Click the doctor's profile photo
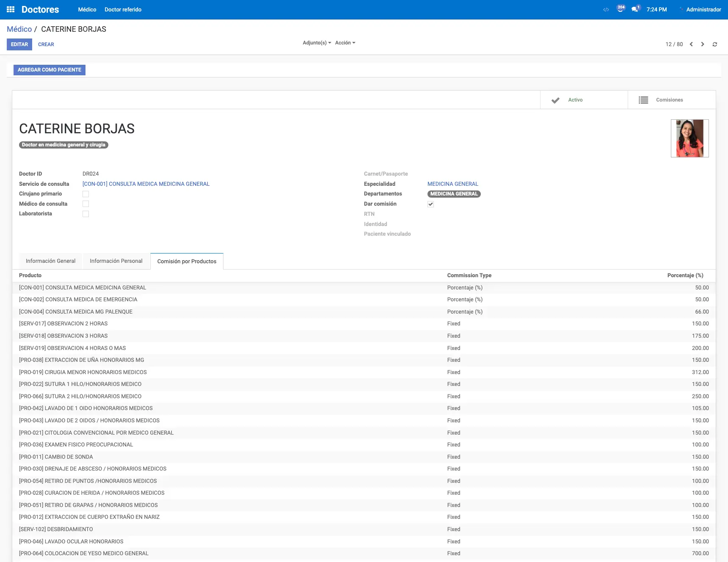Viewport: 728px width, 562px height. 689,138
